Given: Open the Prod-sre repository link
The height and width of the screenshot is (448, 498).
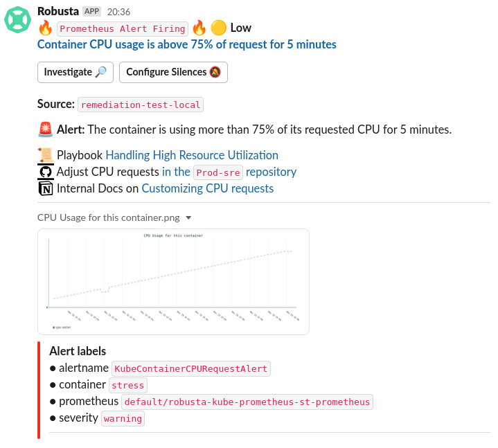Looking at the screenshot, I should pyautogui.click(x=229, y=172).
